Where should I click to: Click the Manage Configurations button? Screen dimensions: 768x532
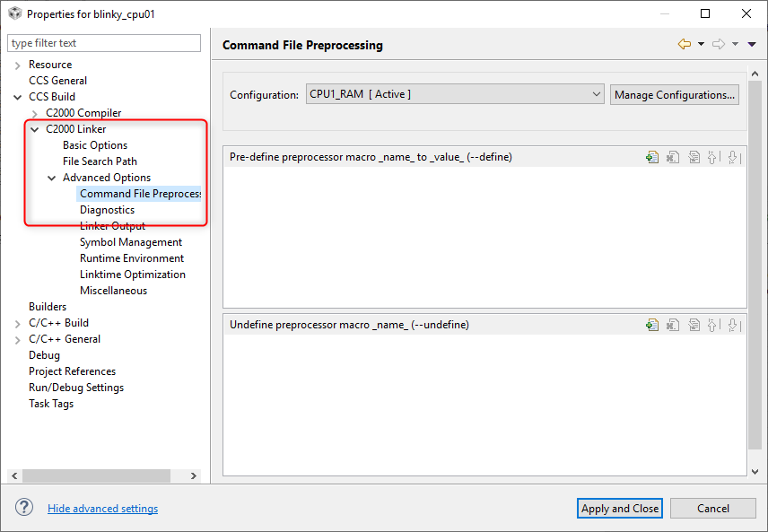coord(675,94)
